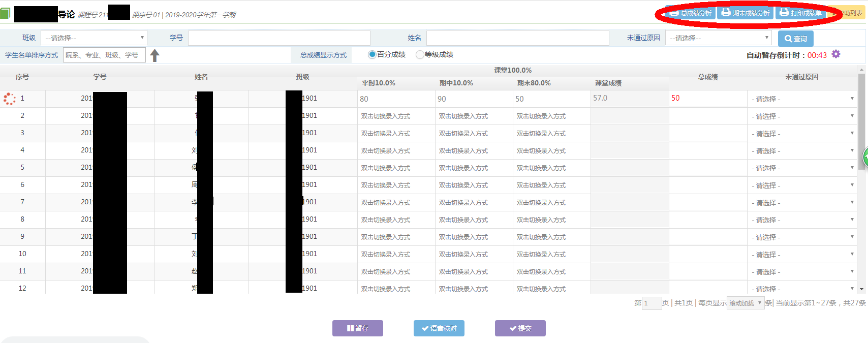This screenshot has height=343, width=868.
Task: Click row 1 平时 score field showing 80
Action: tap(396, 99)
